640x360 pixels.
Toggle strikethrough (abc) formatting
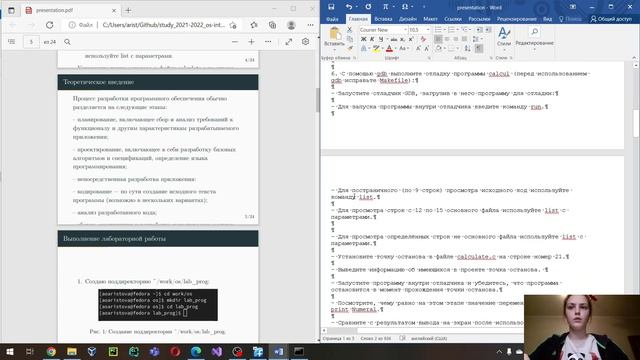coord(393,39)
